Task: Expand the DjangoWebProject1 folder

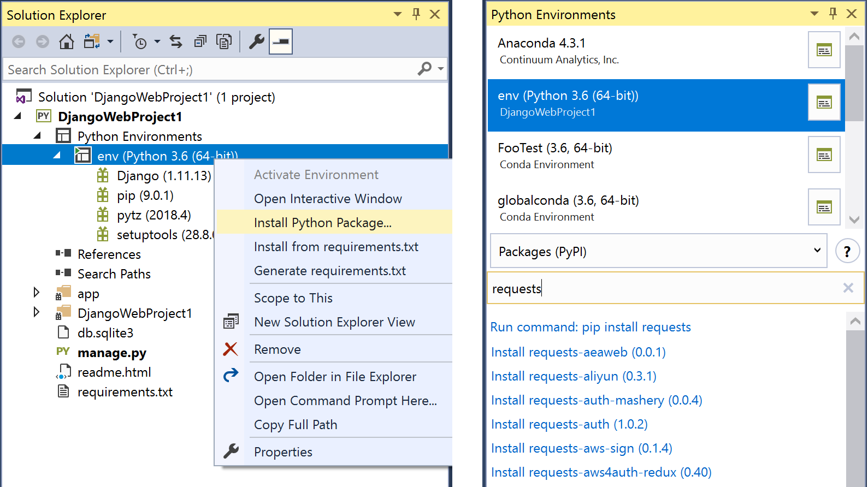Action: [x=37, y=312]
